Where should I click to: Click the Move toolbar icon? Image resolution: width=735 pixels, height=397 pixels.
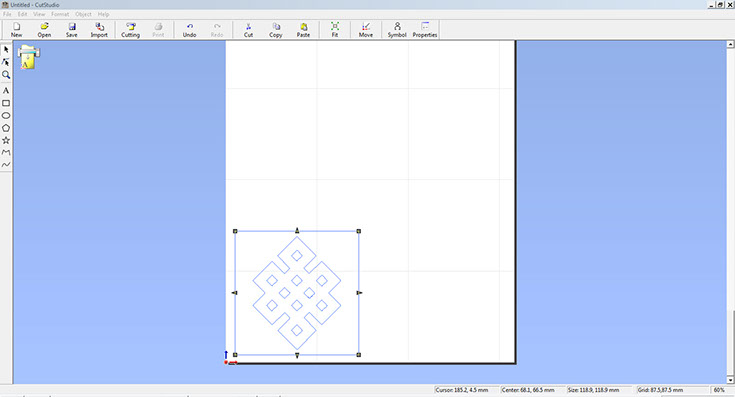pyautogui.click(x=366, y=30)
